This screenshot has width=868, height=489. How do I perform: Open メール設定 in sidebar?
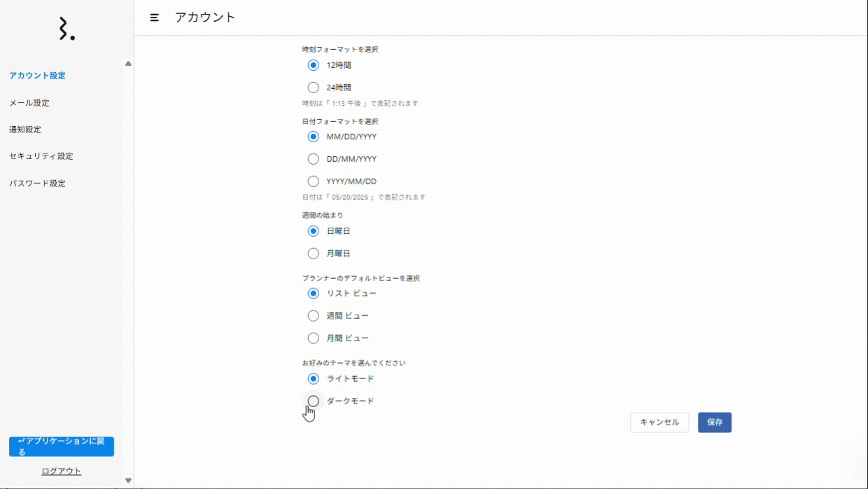(29, 103)
